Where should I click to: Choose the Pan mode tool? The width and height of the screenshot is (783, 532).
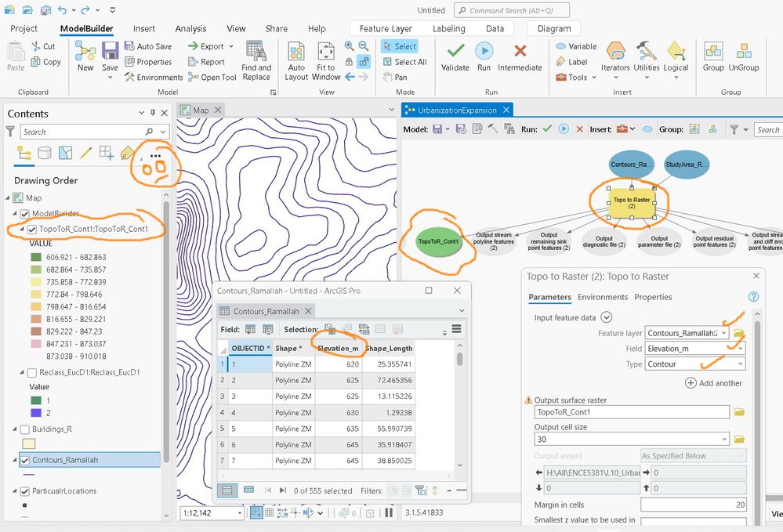[x=395, y=77]
